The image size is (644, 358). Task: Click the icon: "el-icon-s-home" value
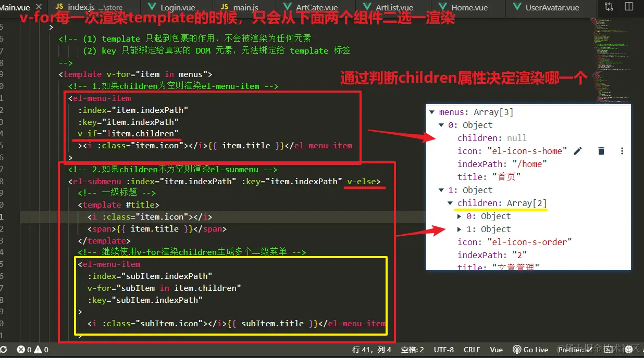[527, 151]
